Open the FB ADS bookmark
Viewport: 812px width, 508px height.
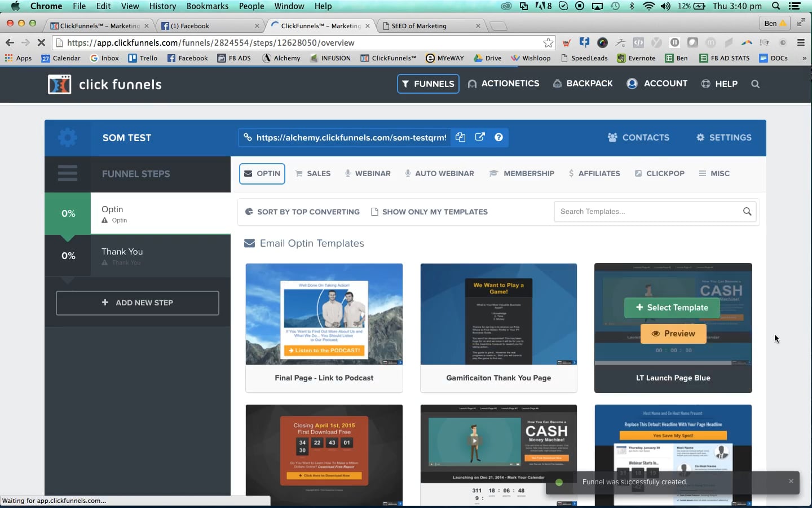pyautogui.click(x=234, y=58)
